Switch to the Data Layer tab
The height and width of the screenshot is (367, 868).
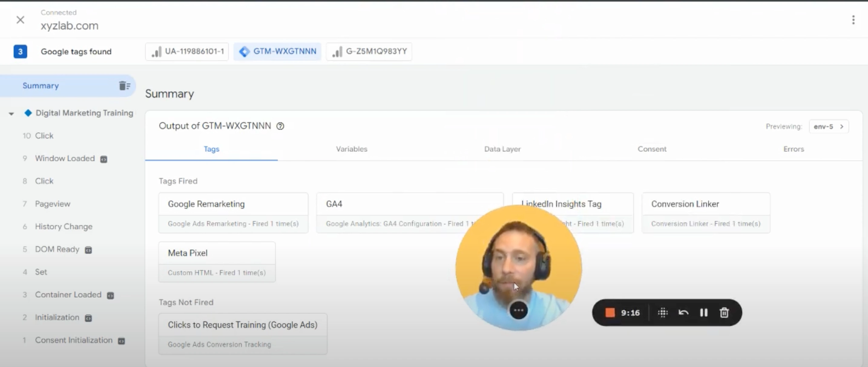[x=502, y=149]
